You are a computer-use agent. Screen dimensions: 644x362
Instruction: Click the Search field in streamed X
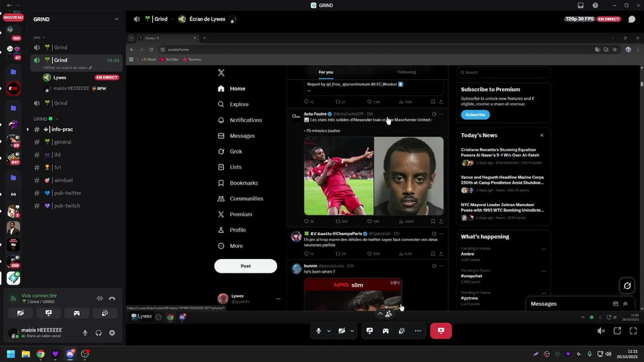[503, 72]
